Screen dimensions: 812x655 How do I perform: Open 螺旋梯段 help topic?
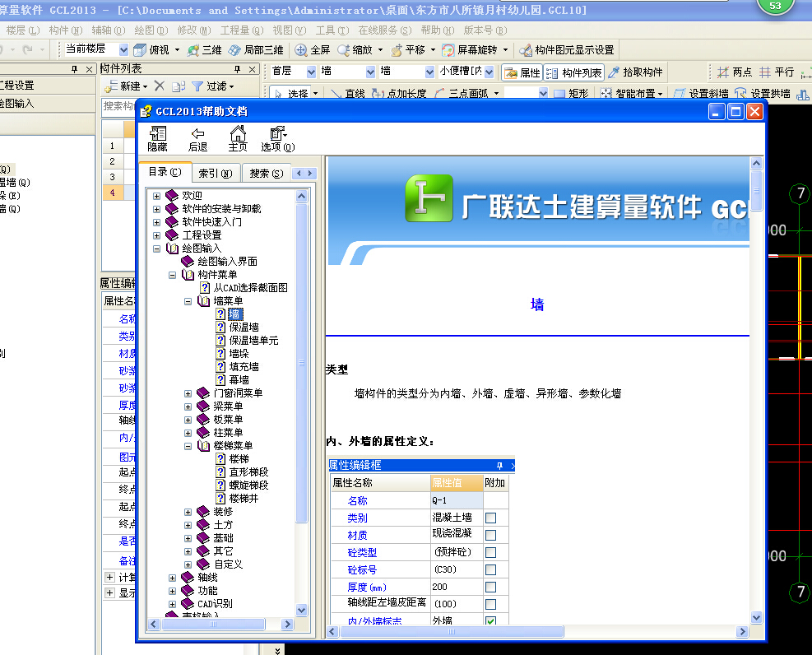248,485
